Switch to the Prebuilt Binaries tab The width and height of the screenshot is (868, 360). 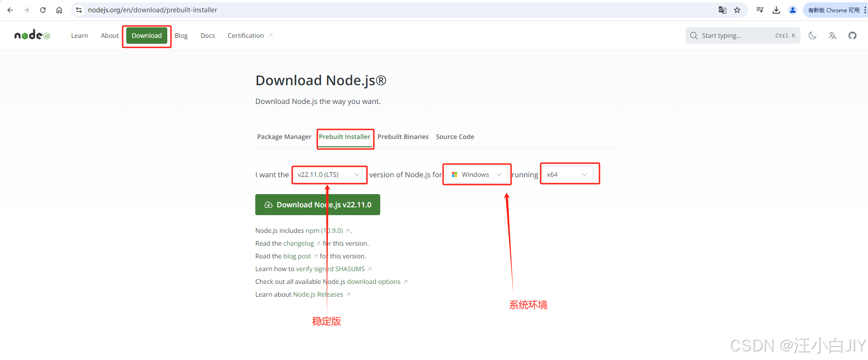(x=403, y=137)
